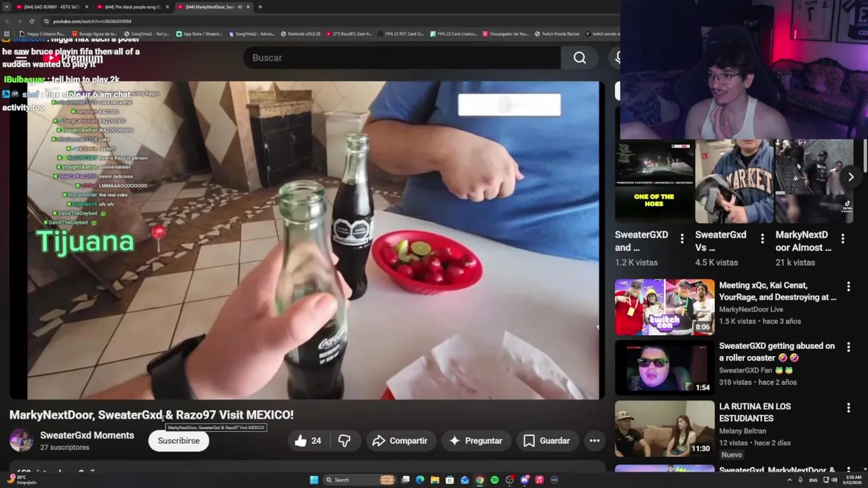Open the 'App Store / Streaml...' bookmark

click(x=199, y=33)
